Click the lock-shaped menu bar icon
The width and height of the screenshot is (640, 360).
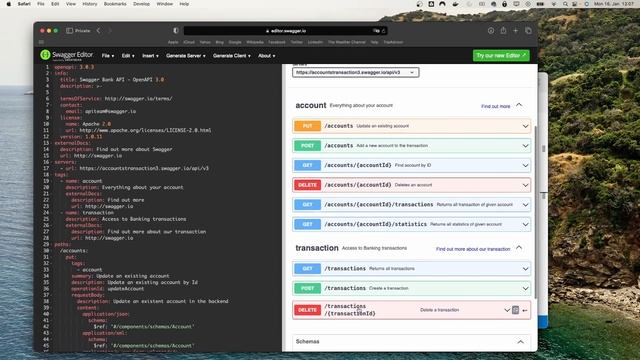504,4
